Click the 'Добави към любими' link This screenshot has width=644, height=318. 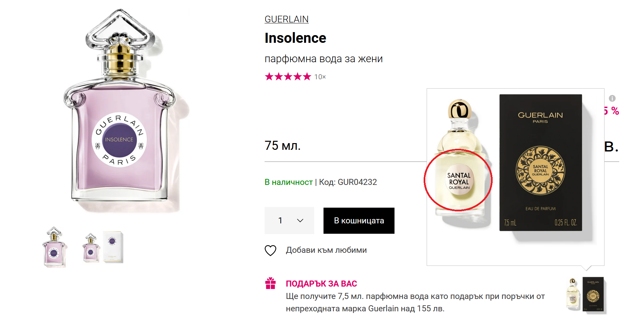pyautogui.click(x=326, y=250)
